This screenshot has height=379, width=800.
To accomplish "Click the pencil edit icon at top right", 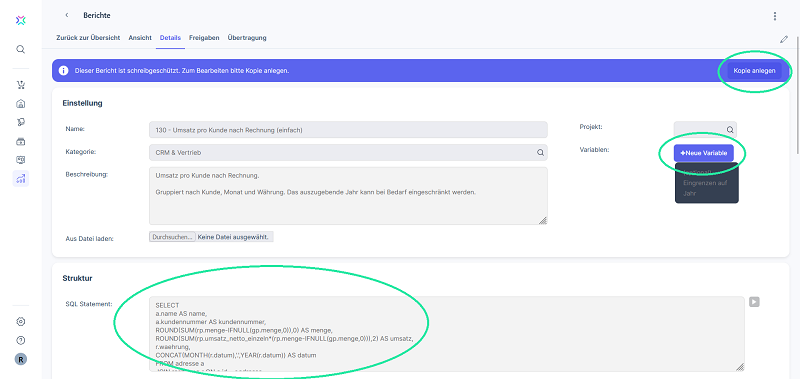I will pyautogui.click(x=784, y=39).
